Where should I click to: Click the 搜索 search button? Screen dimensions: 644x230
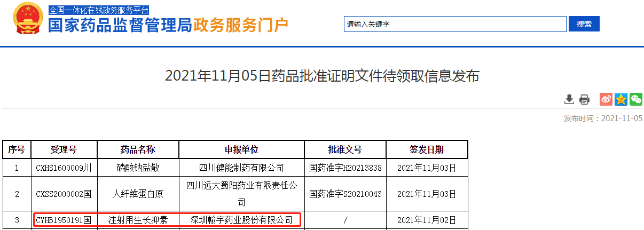click(584, 24)
